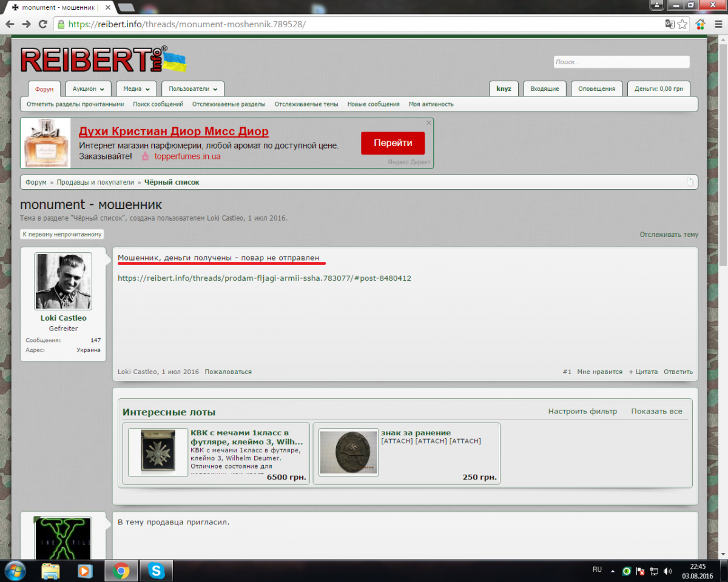Reload the page with the browser refresh icon
Screen dimensions: 728x582
[42, 24]
